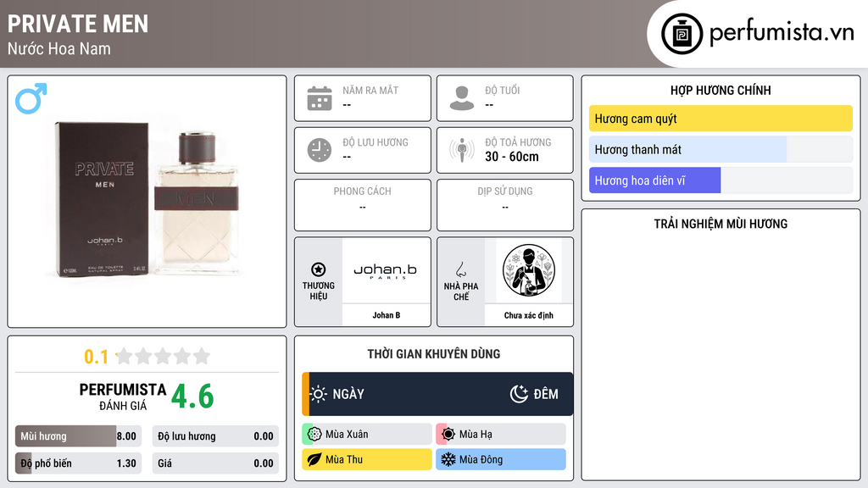
Task: Click the Thời gian khuyên dùng heading
Action: (434, 354)
